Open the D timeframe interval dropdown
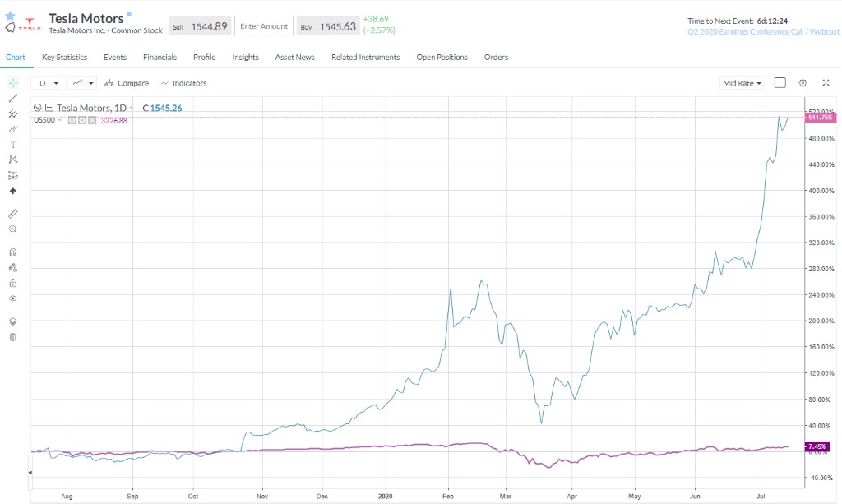Image resolution: width=842 pixels, height=504 pixels. pos(47,83)
